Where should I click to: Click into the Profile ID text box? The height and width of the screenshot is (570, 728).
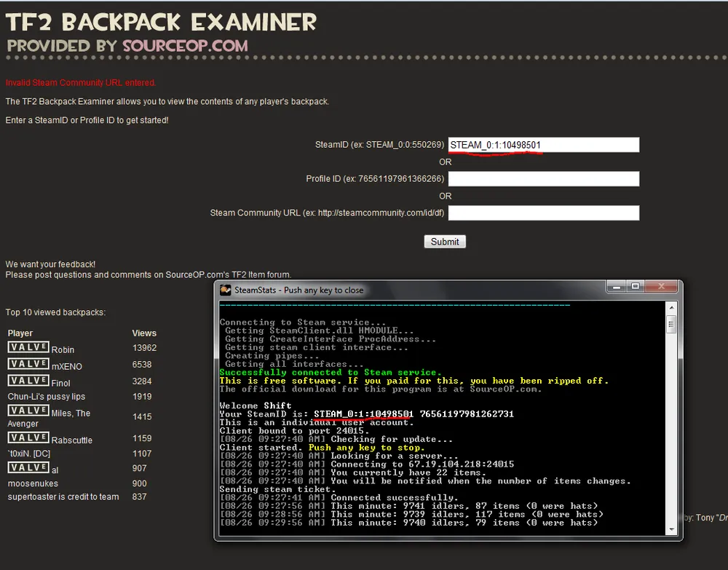543,179
